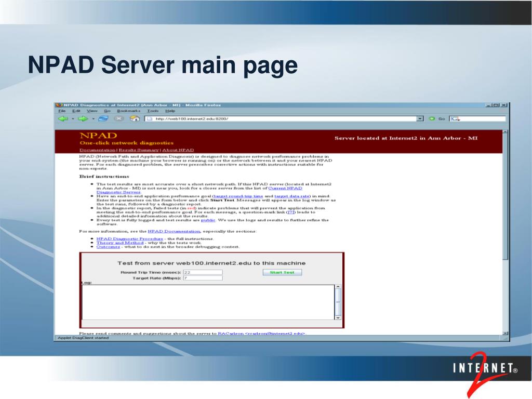Open NPAD Diagnostic Procedure link
This screenshot has width=532, height=399.
point(129,239)
